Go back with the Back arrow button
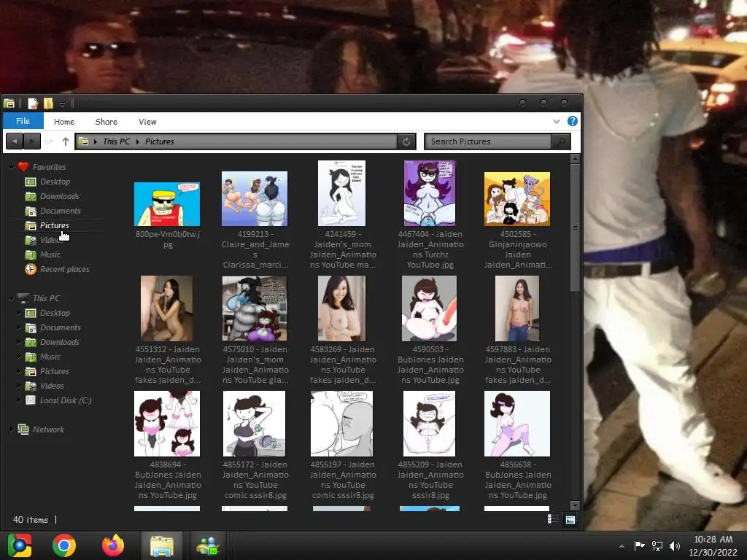Screen dimensions: 747x560 15,141
